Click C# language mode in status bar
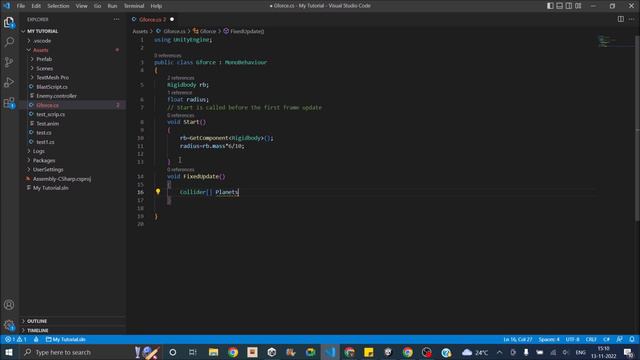Screen dimensions: 640x360 pyautogui.click(x=606, y=339)
